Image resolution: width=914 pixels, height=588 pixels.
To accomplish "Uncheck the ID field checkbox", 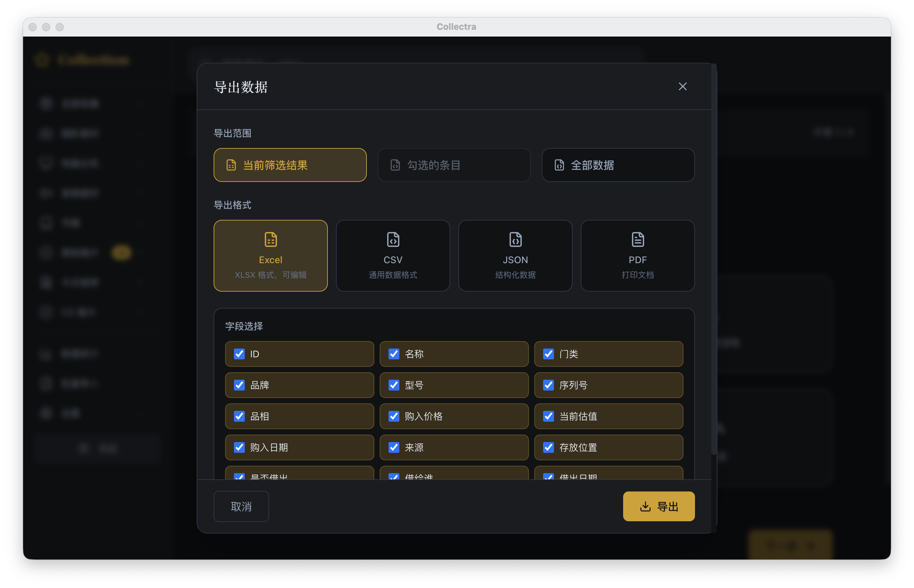I will pos(239,354).
